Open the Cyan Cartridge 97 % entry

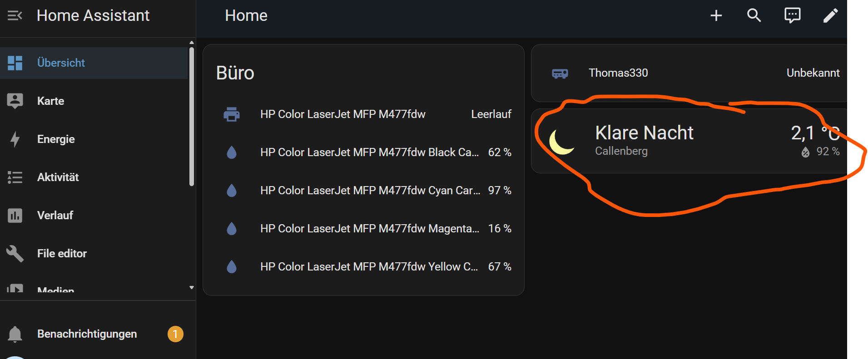pyautogui.click(x=370, y=191)
